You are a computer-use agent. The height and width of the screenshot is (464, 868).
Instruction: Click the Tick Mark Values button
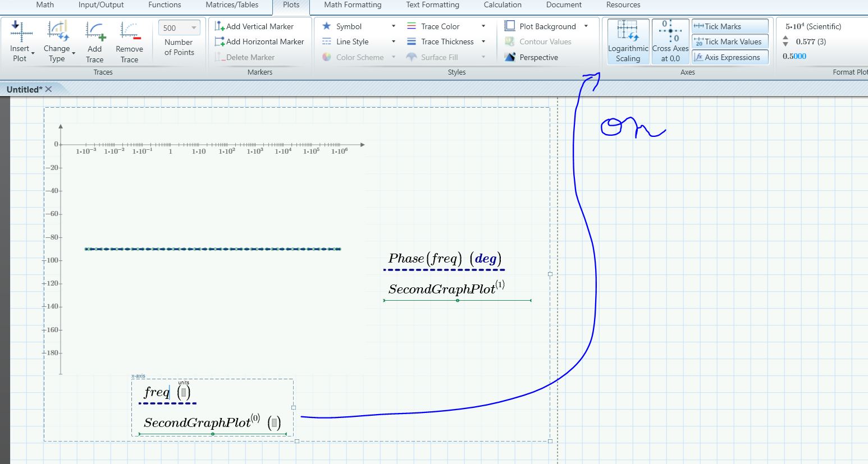coord(730,42)
